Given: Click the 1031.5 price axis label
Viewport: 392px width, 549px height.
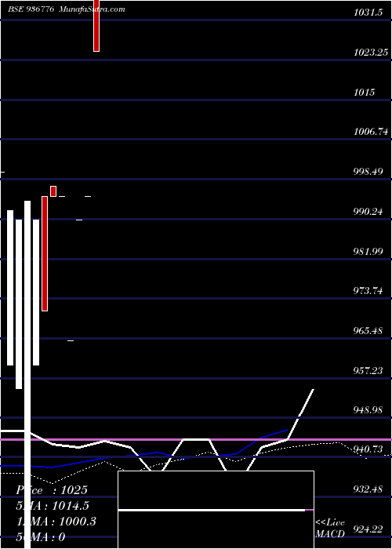Looking at the screenshot, I should pyautogui.click(x=367, y=13).
